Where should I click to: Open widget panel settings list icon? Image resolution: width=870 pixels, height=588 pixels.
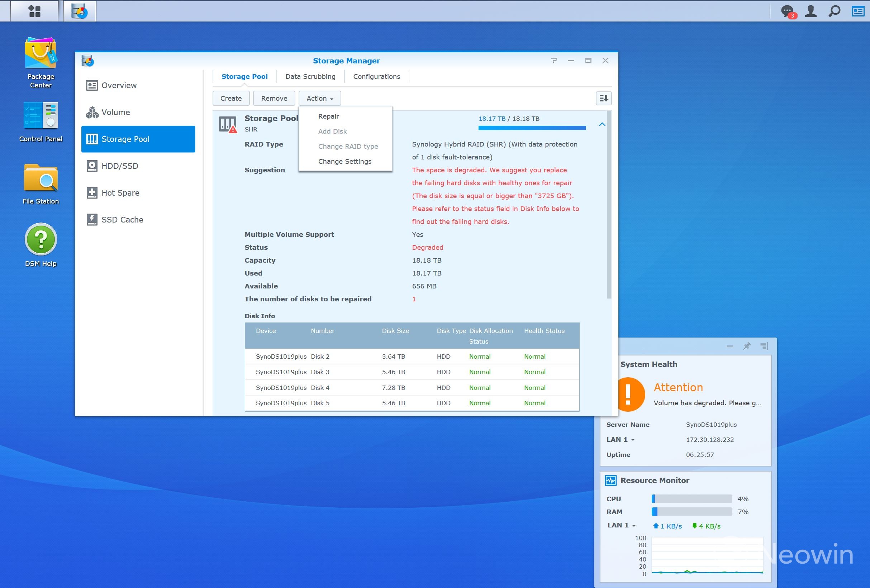click(764, 346)
